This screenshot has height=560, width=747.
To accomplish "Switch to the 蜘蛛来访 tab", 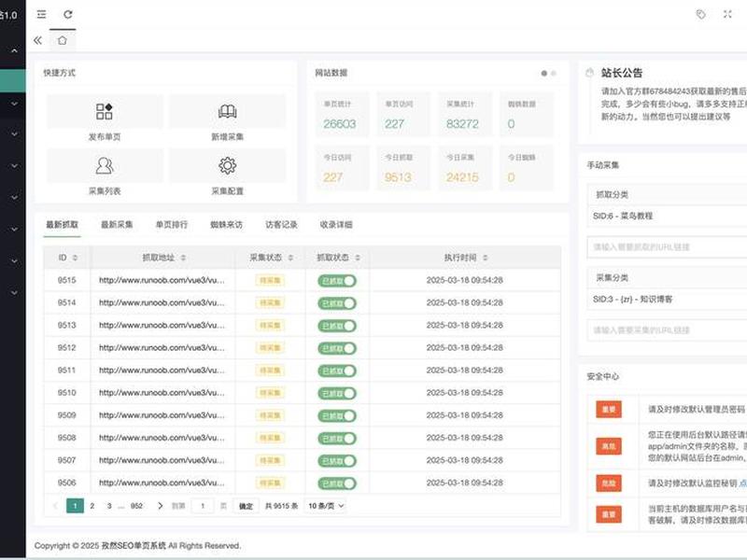I will pyautogui.click(x=226, y=225).
